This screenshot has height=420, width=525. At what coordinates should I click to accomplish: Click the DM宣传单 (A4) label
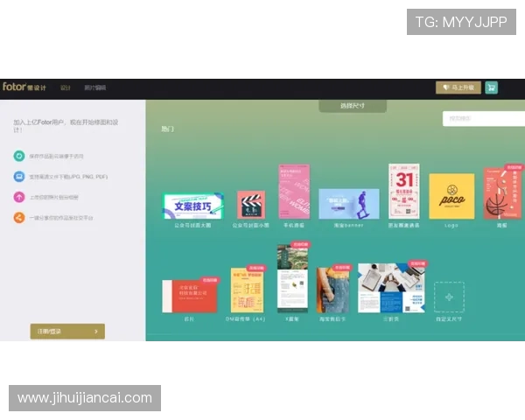point(245,319)
